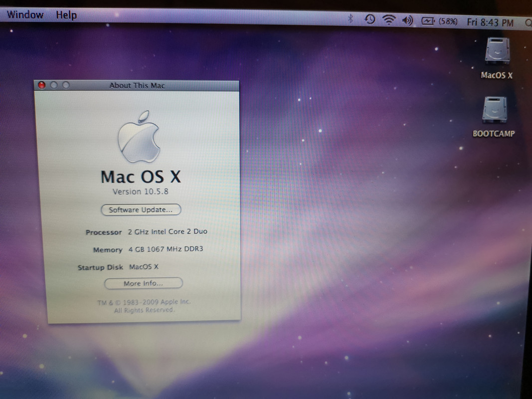532x399 pixels.
Task: Click the Startup Disk label
Action: point(100,267)
